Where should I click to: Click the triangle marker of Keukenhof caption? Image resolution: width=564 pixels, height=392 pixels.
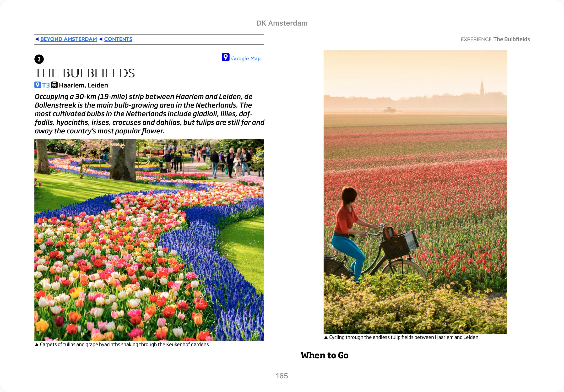37,345
